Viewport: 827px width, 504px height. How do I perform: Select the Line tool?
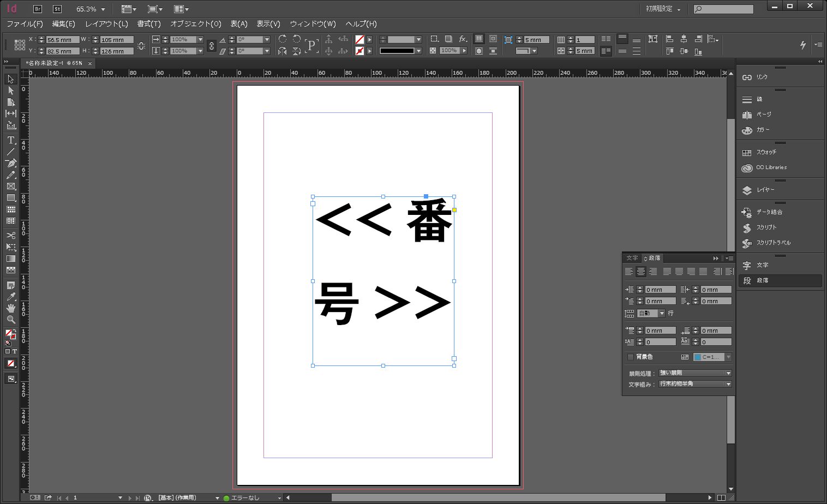[10, 152]
